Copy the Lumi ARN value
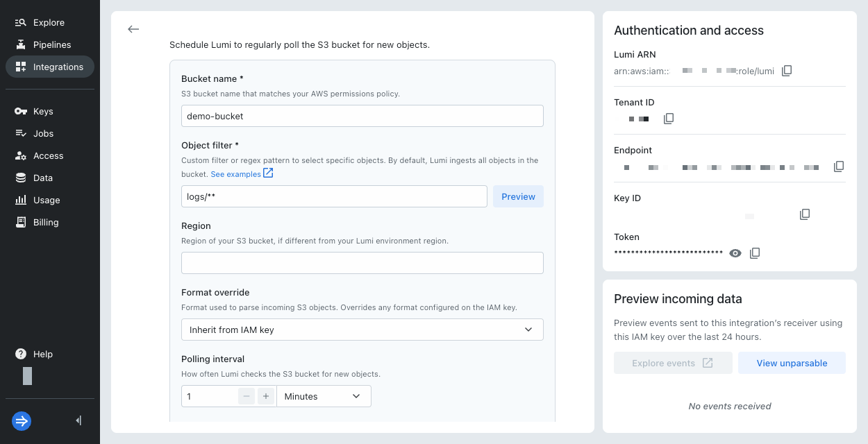 tap(787, 71)
